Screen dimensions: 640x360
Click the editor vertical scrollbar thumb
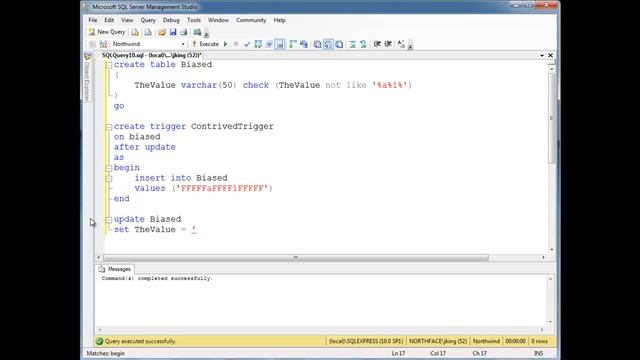pyautogui.click(x=551, y=118)
